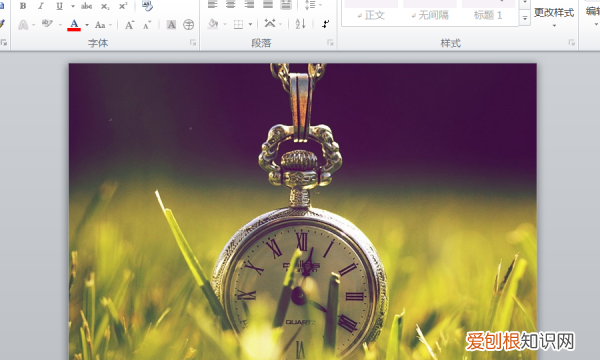Expand borders dropdown arrow

pyautogui.click(x=250, y=25)
